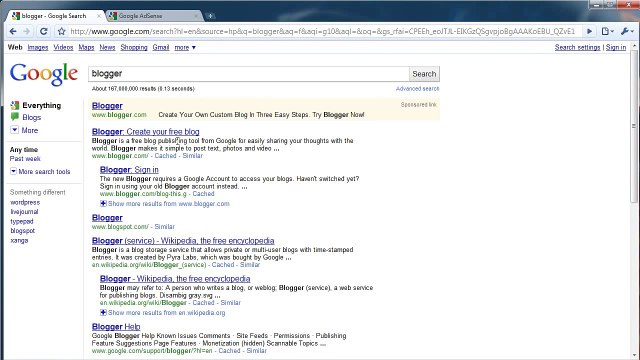Image resolution: width=640 pixels, height=360 pixels.
Task: Open the wrench settings menu
Action: (x=627, y=31)
